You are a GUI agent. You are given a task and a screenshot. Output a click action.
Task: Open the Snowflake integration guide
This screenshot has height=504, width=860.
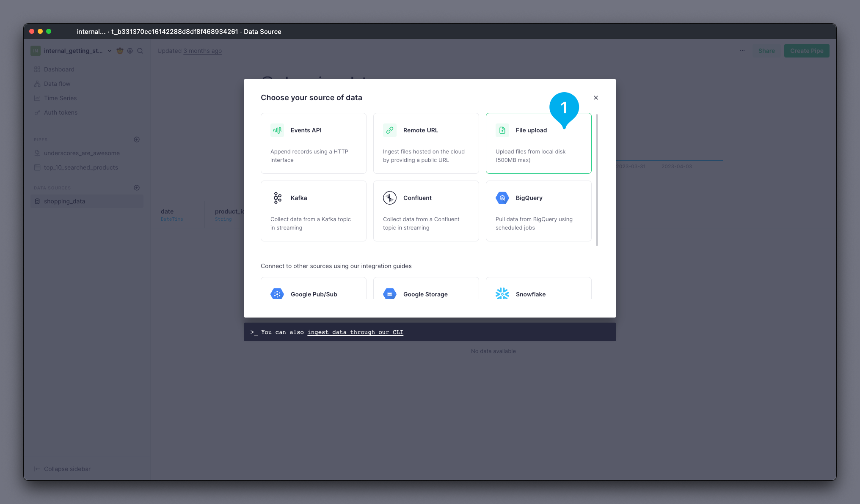point(539,288)
